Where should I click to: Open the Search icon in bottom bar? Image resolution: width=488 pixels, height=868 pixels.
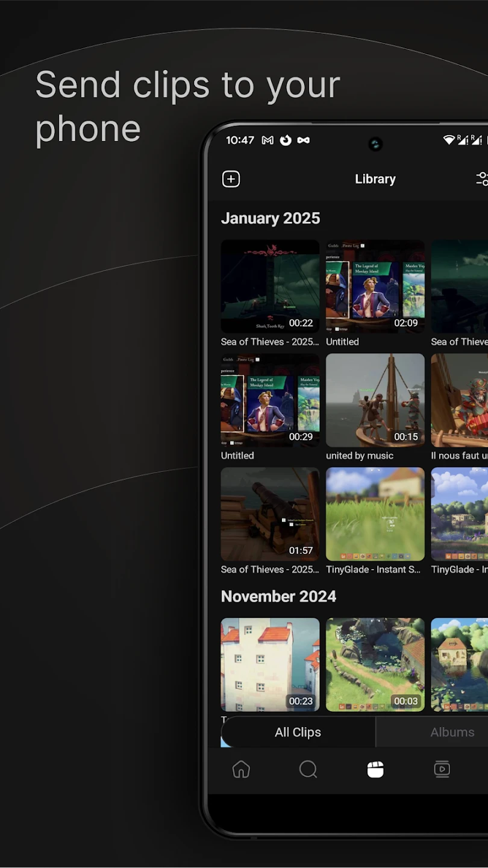(308, 769)
